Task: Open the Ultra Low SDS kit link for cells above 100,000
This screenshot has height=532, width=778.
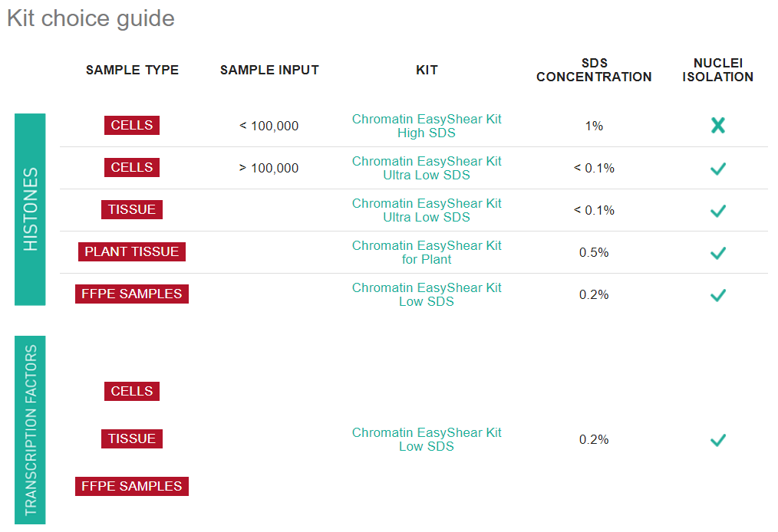Action: click(427, 169)
